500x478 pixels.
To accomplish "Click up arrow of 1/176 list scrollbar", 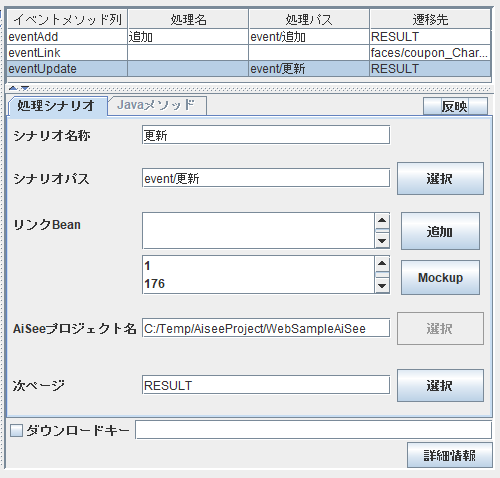I will click(382, 263).
